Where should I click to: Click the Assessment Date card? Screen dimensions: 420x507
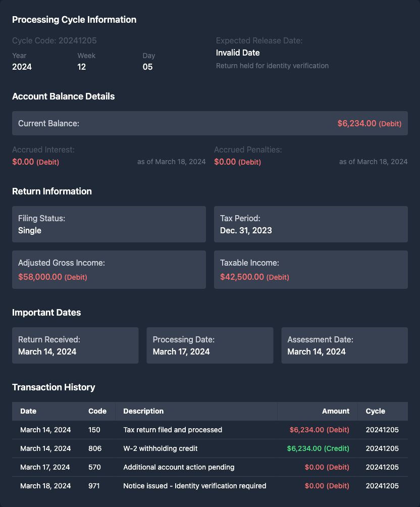point(344,345)
